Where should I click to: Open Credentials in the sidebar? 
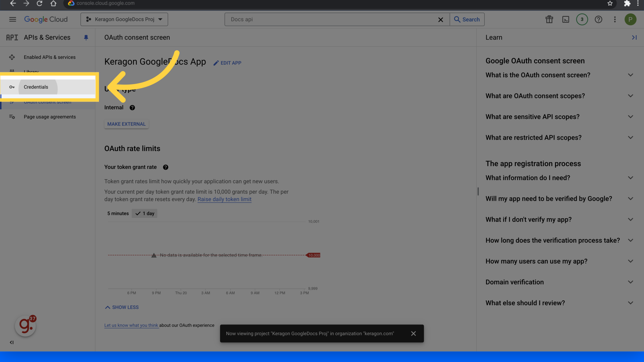pyautogui.click(x=48, y=87)
